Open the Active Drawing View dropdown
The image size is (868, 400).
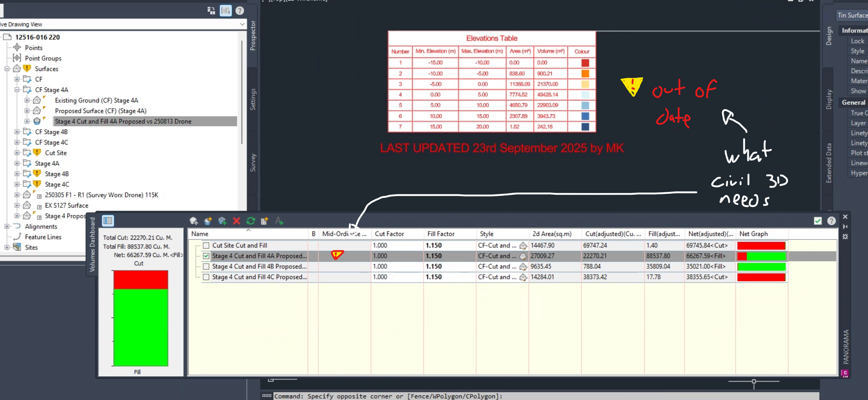click(x=242, y=24)
